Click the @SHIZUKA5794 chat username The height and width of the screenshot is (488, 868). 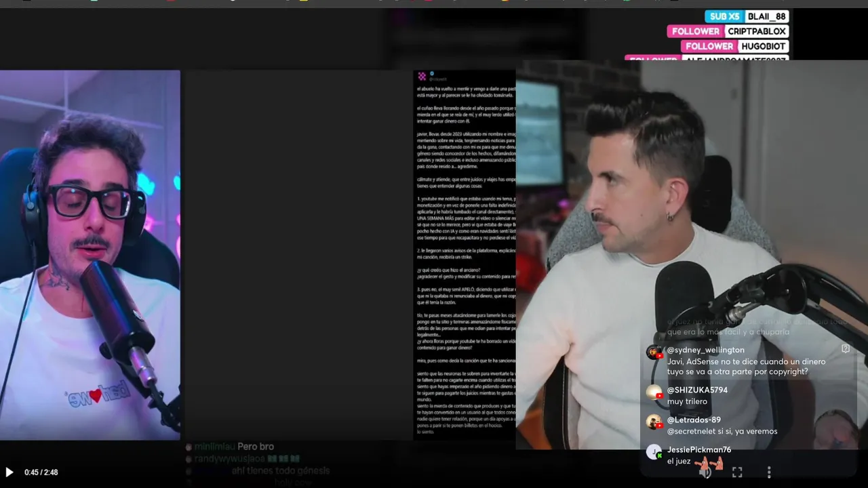pyautogui.click(x=697, y=390)
